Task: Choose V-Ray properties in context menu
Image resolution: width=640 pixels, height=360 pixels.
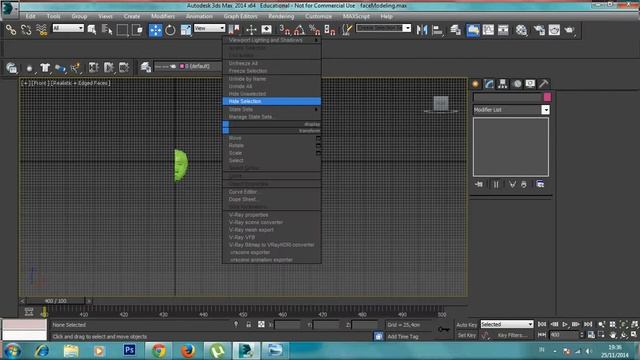Action: (x=272, y=215)
